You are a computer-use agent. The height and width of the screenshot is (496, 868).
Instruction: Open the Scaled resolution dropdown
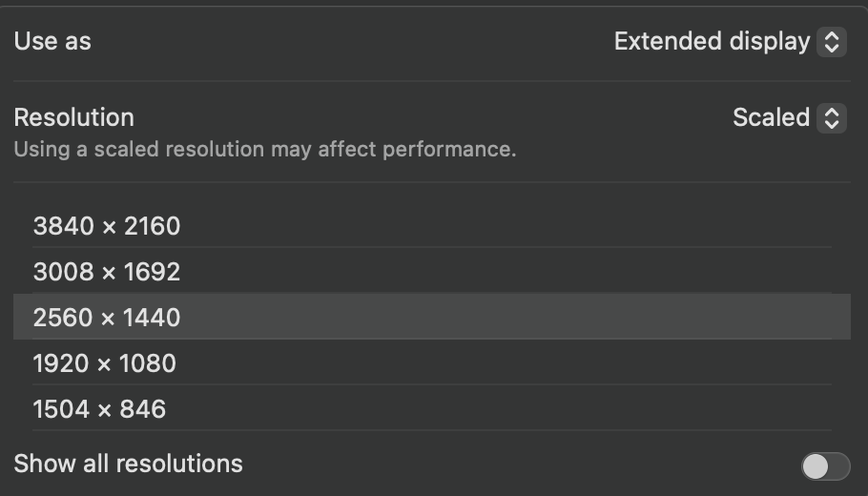pyautogui.click(x=788, y=118)
